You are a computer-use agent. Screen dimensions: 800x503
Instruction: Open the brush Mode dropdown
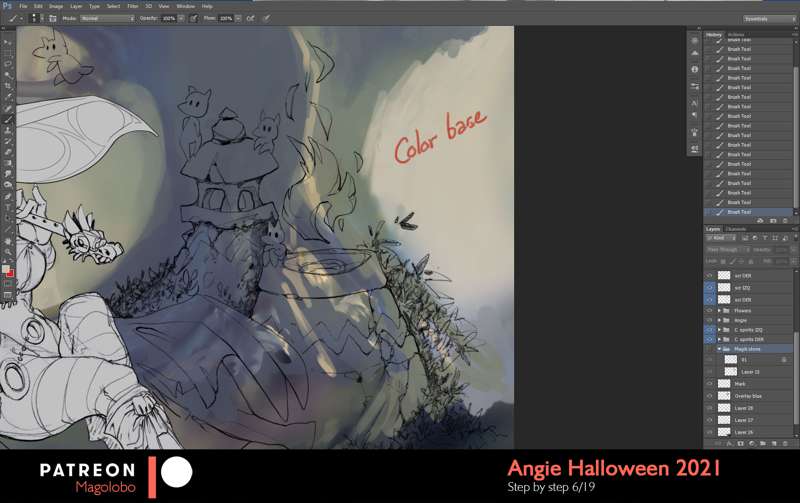(x=107, y=18)
